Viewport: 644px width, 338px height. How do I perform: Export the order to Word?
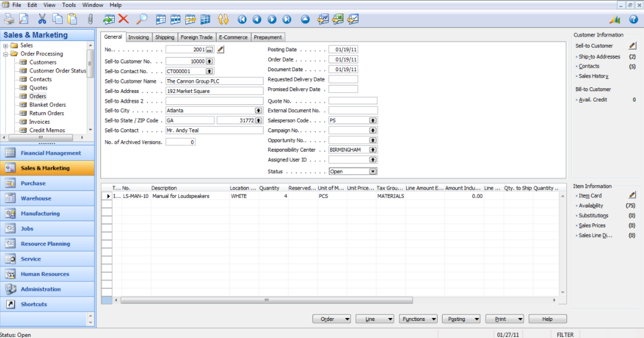[323, 19]
